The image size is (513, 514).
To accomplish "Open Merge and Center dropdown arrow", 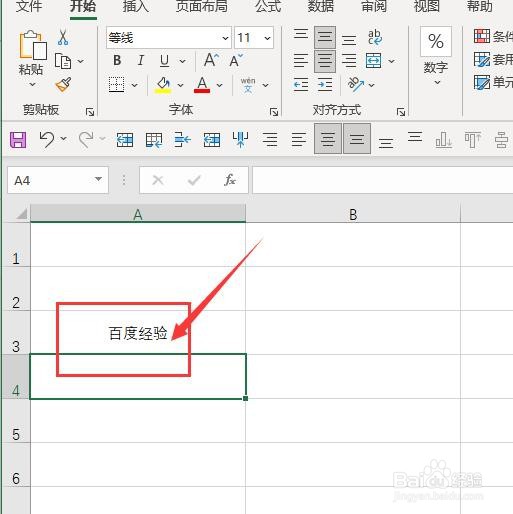I will [392, 61].
